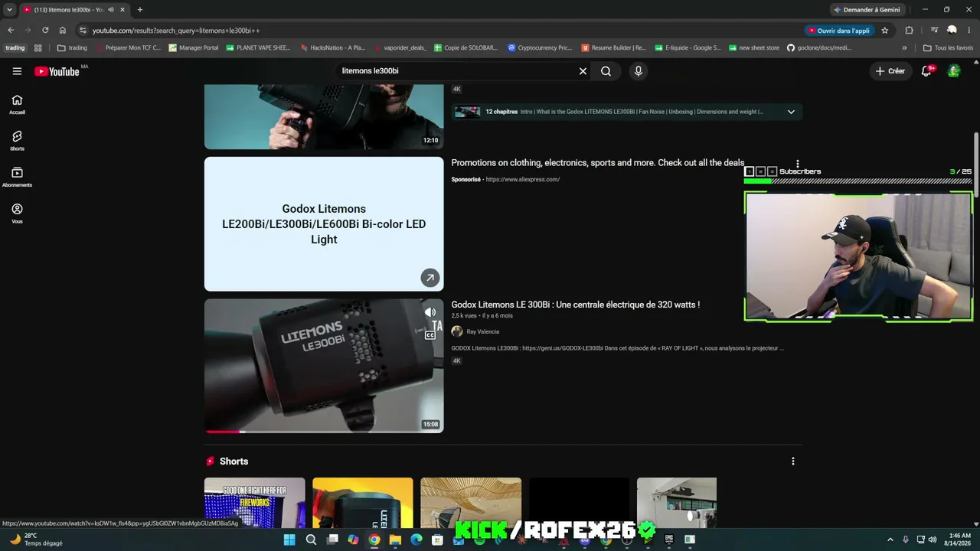Open Microsoft Edge from the taskbar
Screen dimensions: 980x551
tap(416, 540)
